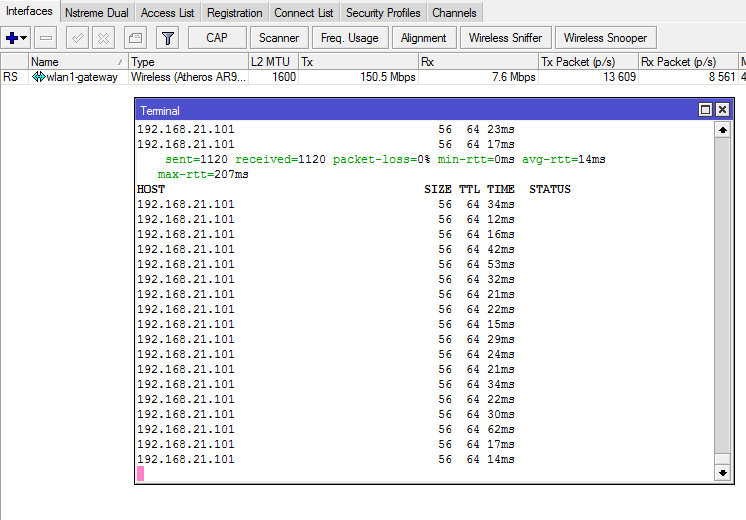Open Freq. Usage tool
The width and height of the screenshot is (746, 520).
click(350, 38)
